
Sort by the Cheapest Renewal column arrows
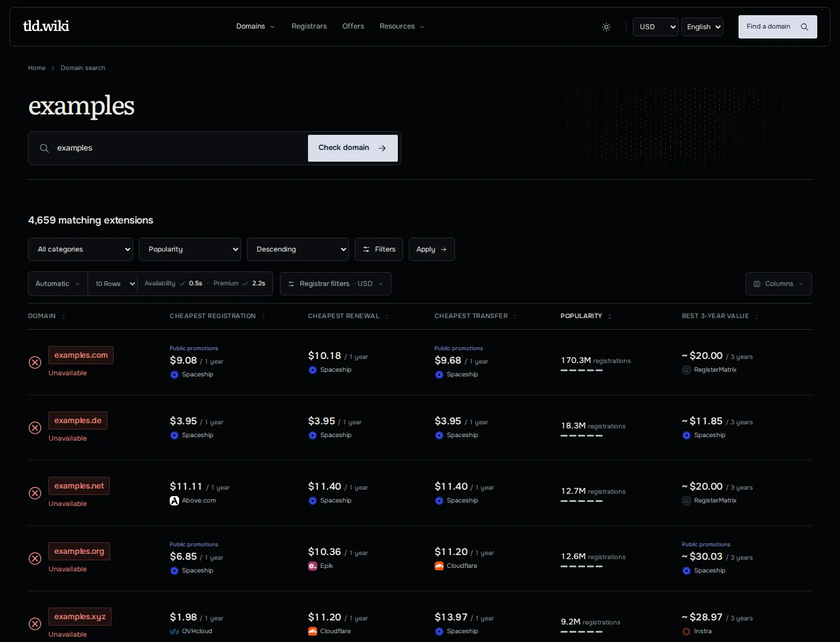pyautogui.click(x=386, y=316)
